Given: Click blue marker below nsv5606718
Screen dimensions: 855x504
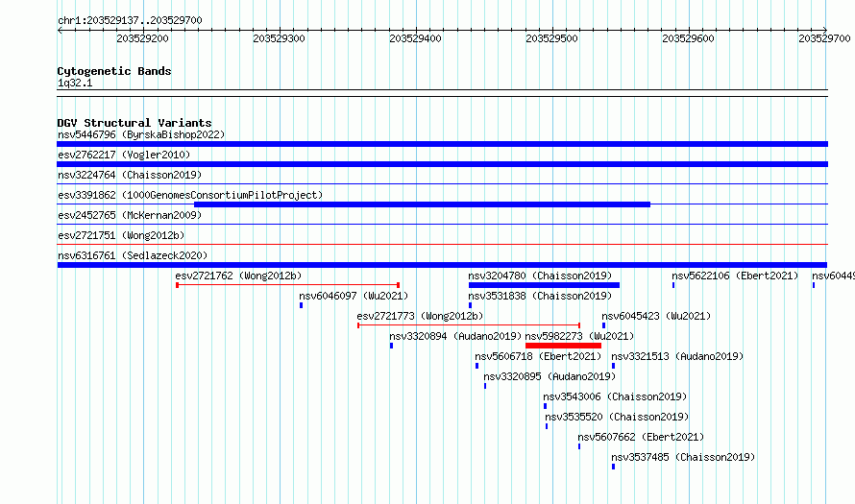Looking at the screenshot, I should click(x=476, y=366).
